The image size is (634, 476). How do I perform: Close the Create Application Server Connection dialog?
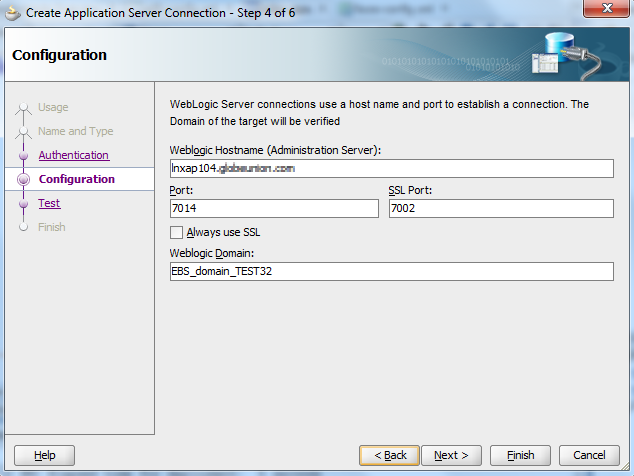pyautogui.click(x=606, y=13)
